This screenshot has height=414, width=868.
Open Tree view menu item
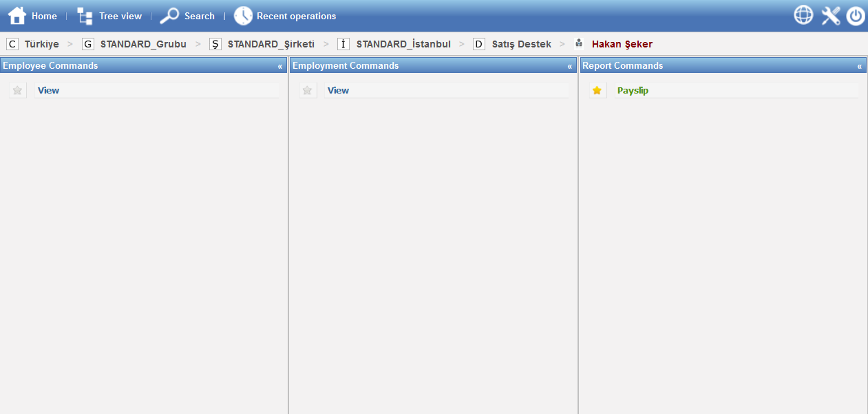[120, 16]
